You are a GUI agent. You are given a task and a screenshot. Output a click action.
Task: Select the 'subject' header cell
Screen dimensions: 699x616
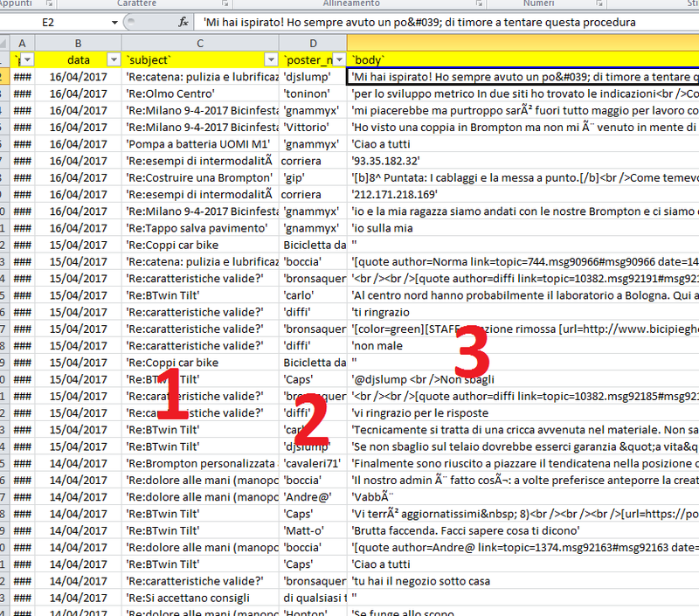click(200, 59)
